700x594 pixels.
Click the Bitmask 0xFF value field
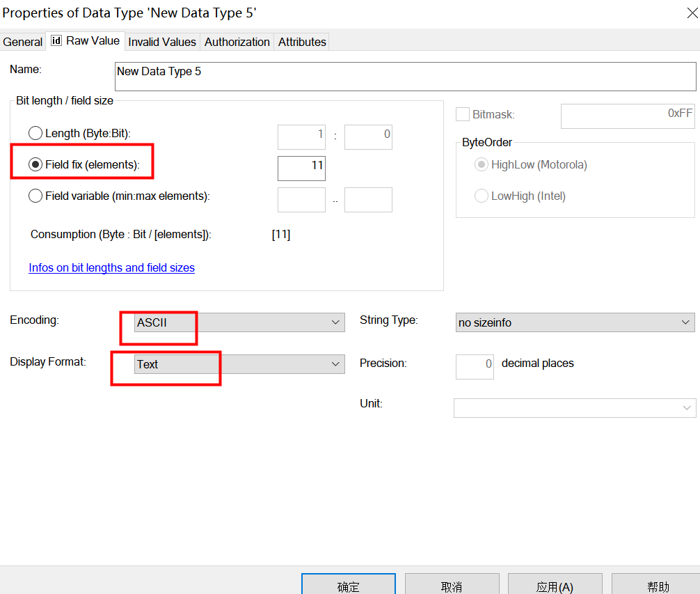pos(628,116)
